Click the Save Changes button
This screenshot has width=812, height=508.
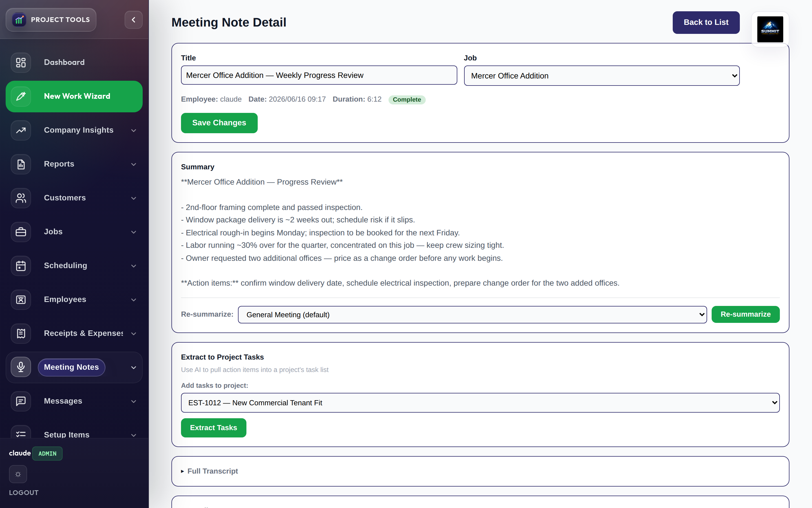(219, 123)
